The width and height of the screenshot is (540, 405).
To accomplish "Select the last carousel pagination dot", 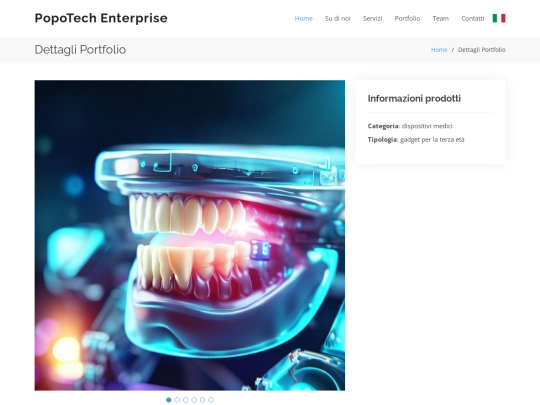I will (211, 400).
